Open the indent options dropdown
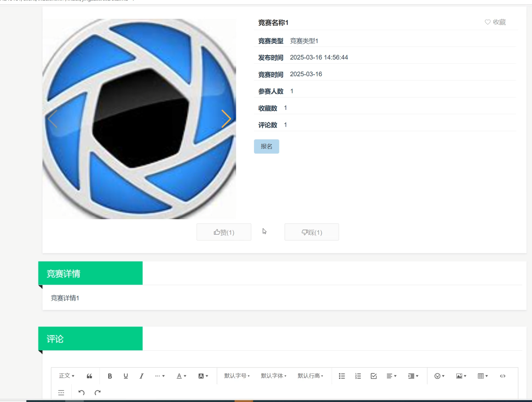This screenshot has width=532, height=402. [413, 376]
